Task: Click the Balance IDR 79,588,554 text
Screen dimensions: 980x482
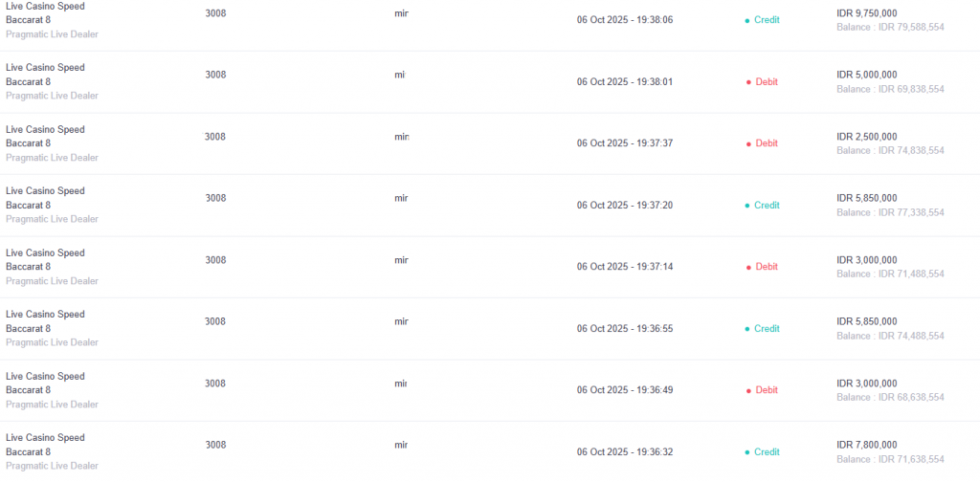Action: point(890,28)
